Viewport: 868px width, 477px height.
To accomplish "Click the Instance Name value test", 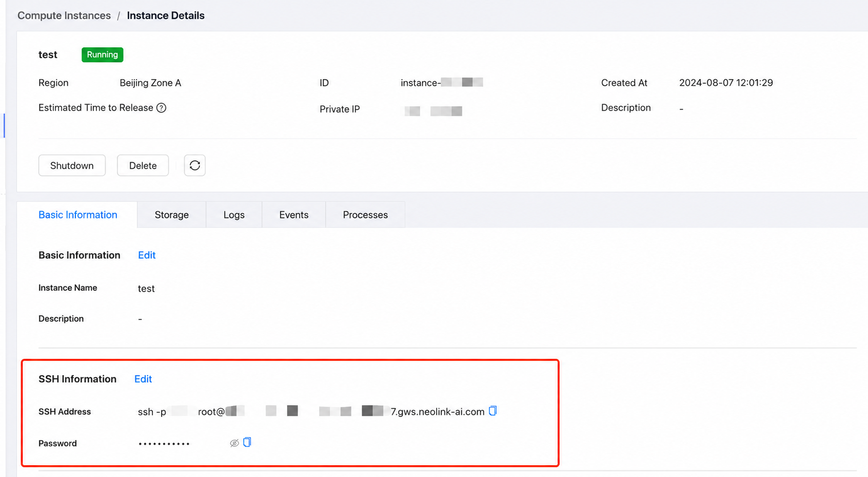I will 146,289.
